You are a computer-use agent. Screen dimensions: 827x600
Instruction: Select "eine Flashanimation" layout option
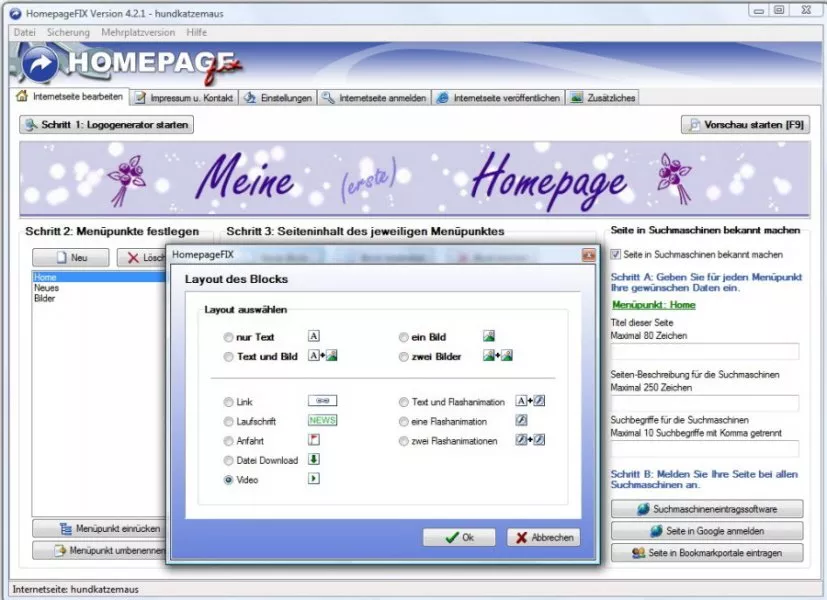click(x=404, y=421)
